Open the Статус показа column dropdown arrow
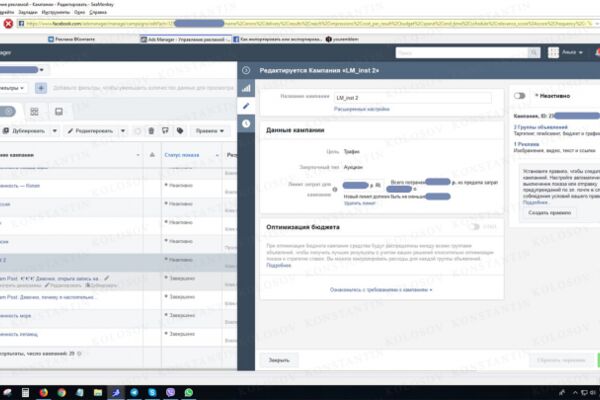Viewport: 600px width, 400px height. (217, 155)
